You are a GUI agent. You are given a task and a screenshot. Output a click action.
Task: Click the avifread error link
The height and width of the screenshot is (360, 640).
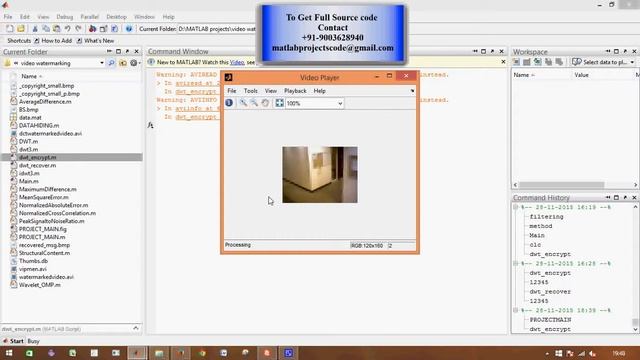(x=198, y=83)
